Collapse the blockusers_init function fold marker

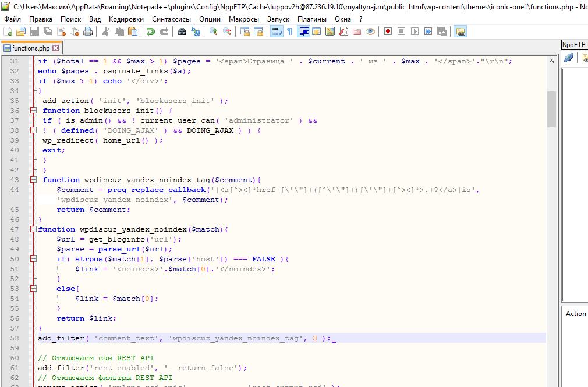(x=33, y=111)
